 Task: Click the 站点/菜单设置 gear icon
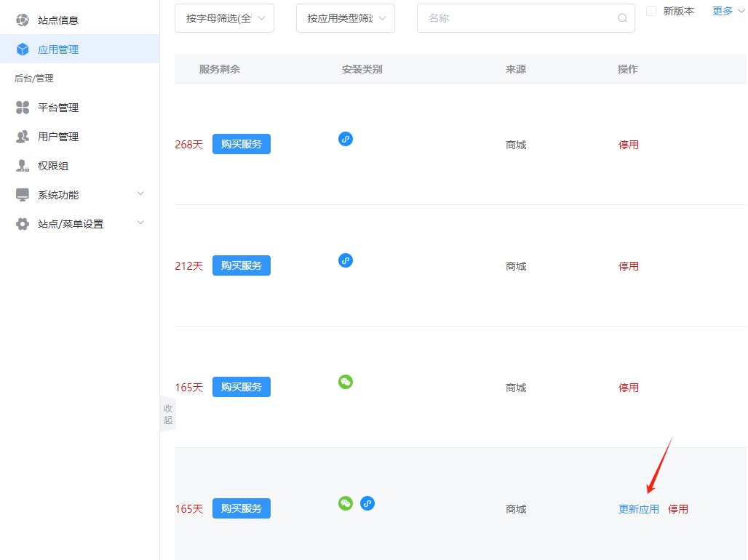click(23, 224)
